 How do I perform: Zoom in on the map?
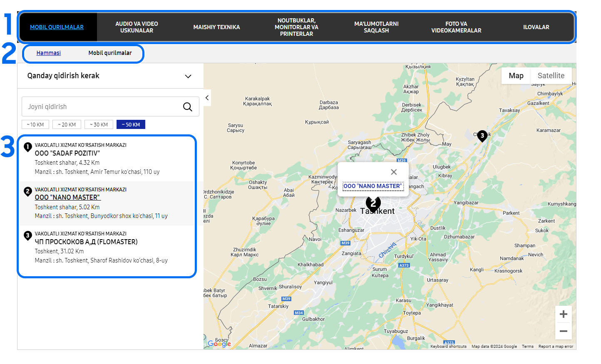[564, 314]
